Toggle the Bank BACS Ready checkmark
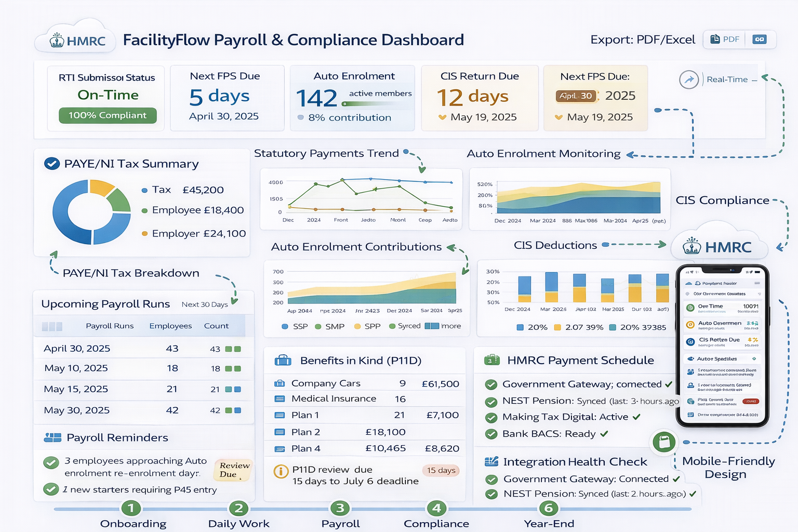Image resolution: width=798 pixels, height=532 pixels. [x=490, y=434]
